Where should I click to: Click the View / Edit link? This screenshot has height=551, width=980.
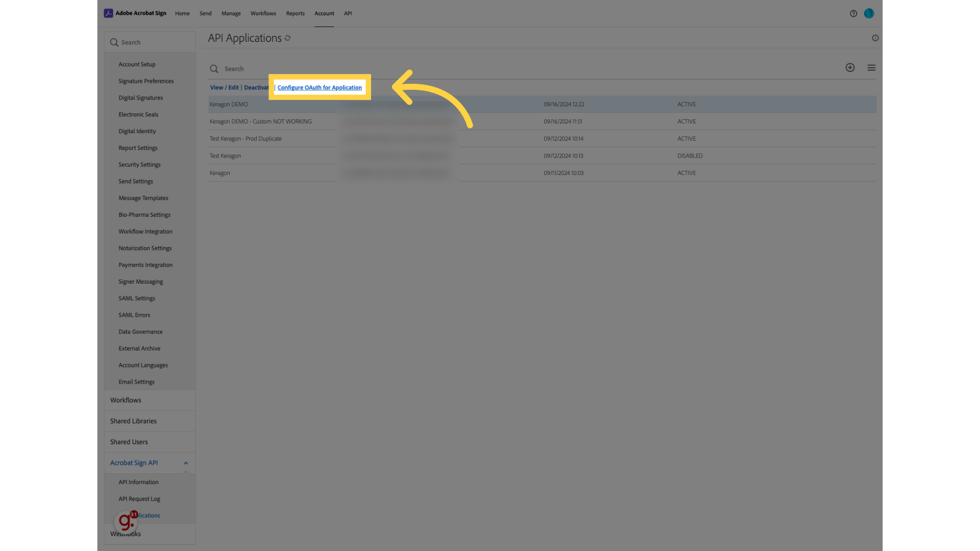click(225, 88)
